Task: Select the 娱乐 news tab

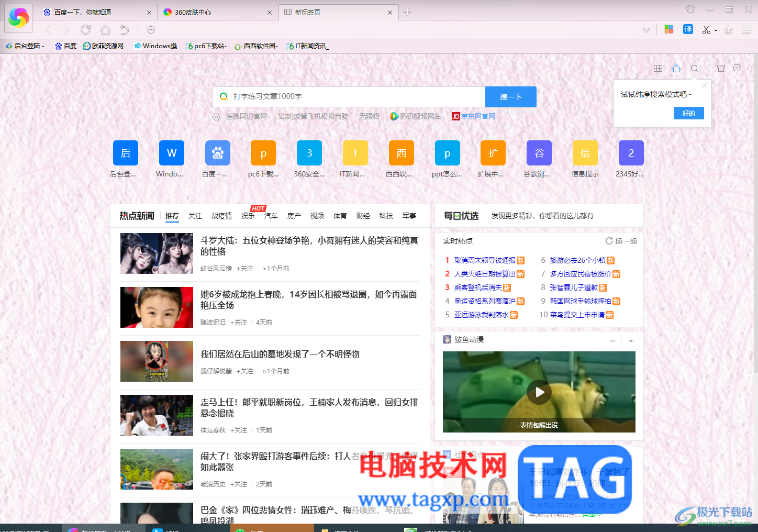Action: (248, 216)
